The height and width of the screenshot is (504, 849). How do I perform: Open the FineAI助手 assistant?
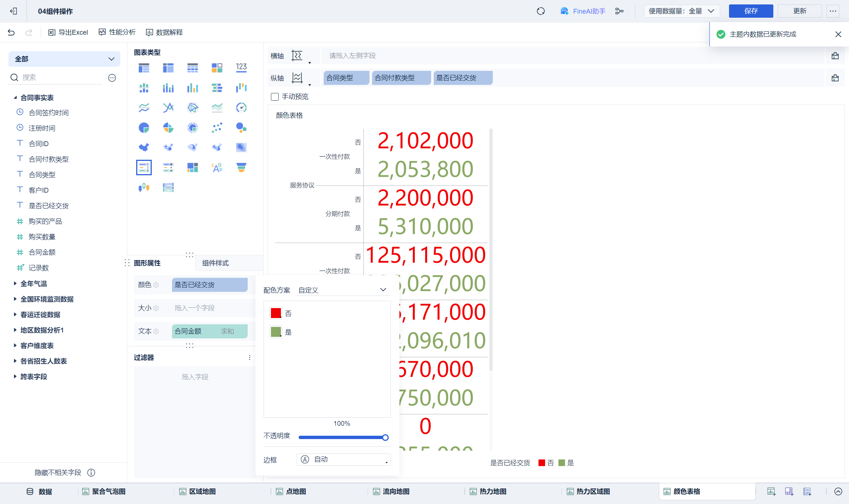pos(583,11)
